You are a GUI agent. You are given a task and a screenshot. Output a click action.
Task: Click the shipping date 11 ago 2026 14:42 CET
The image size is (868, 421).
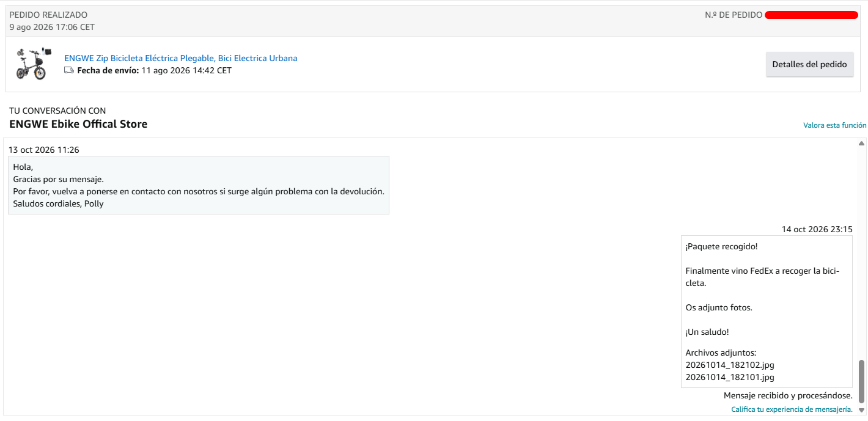coord(186,70)
